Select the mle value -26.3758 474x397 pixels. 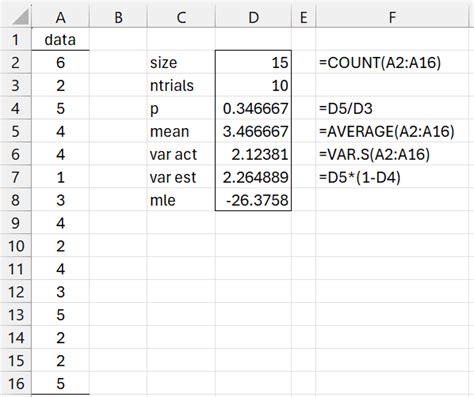[253, 200]
